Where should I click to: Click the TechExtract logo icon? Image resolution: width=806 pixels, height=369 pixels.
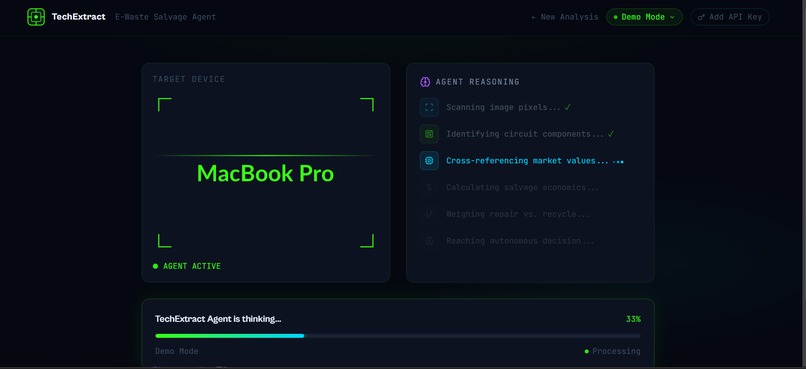pyautogui.click(x=36, y=17)
